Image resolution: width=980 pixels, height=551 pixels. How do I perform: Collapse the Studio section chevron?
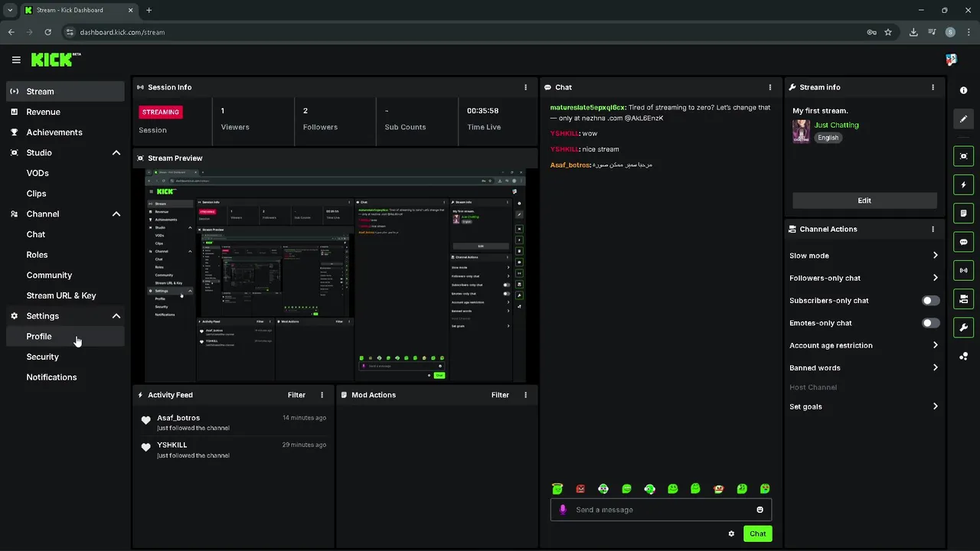pyautogui.click(x=116, y=153)
